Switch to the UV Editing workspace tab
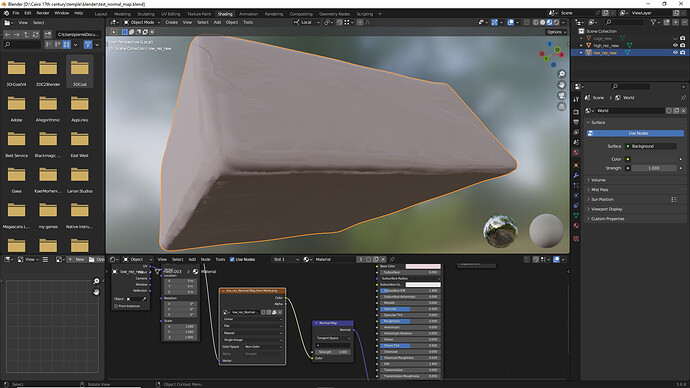Screen dimensions: 690x388 (x=170, y=14)
